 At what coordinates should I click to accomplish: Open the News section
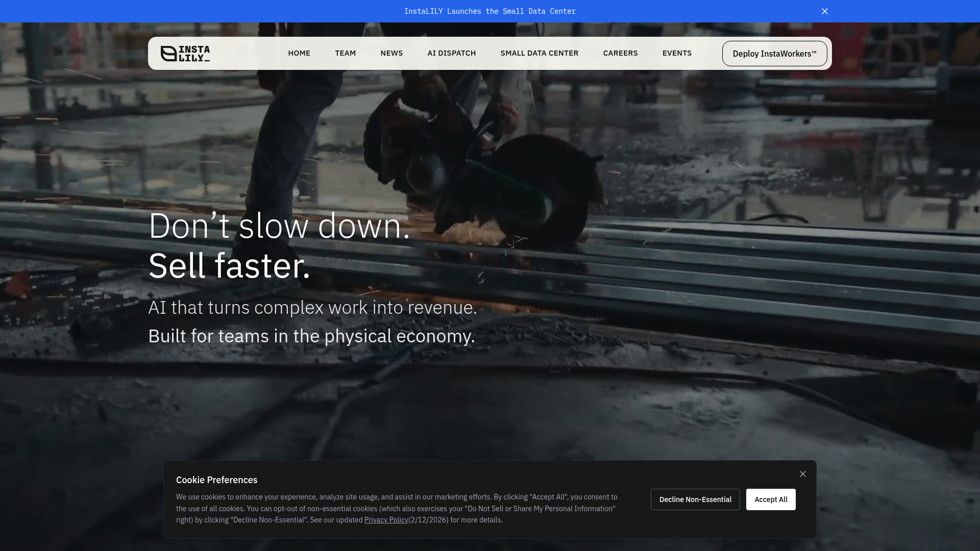pos(391,53)
